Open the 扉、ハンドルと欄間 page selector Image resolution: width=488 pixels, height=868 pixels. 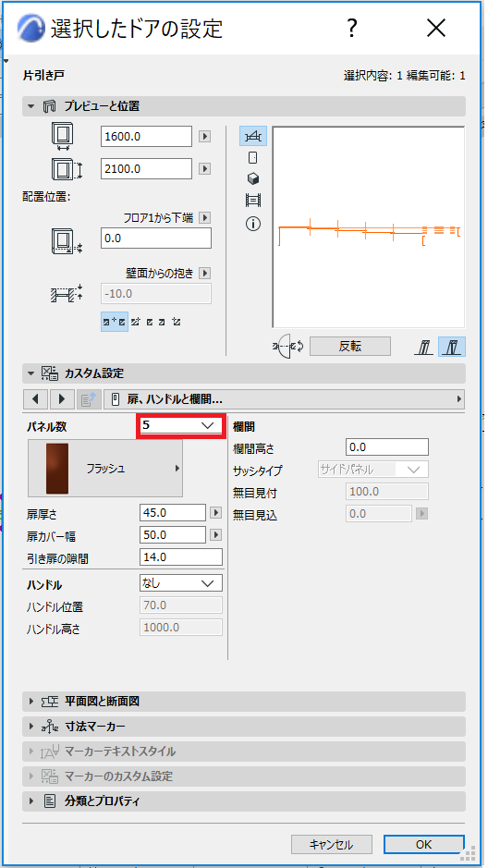pos(285,398)
